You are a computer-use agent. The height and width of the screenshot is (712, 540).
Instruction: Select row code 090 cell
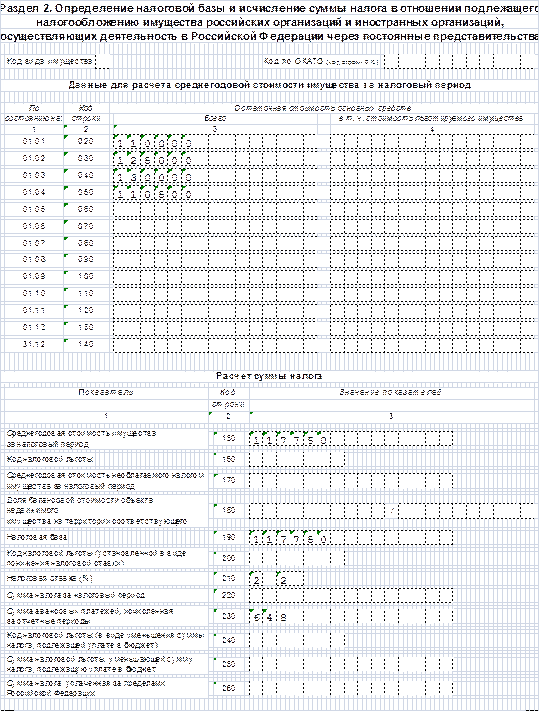point(86,259)
